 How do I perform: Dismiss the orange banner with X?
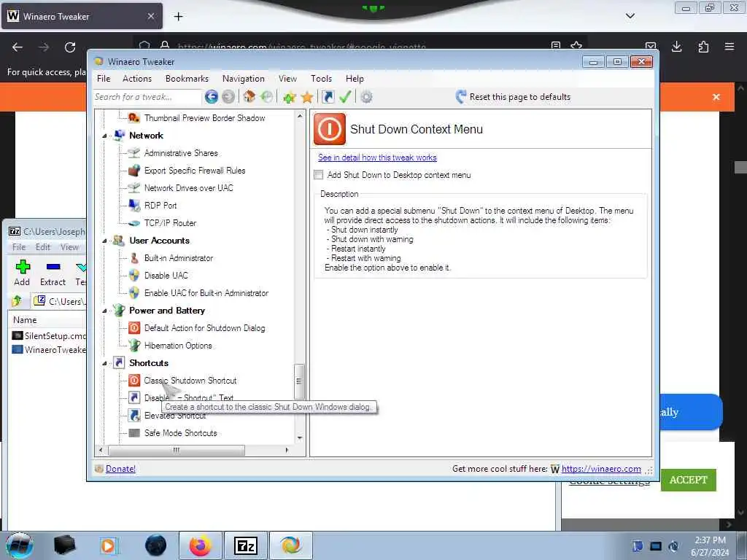click(x=716, y=97)
